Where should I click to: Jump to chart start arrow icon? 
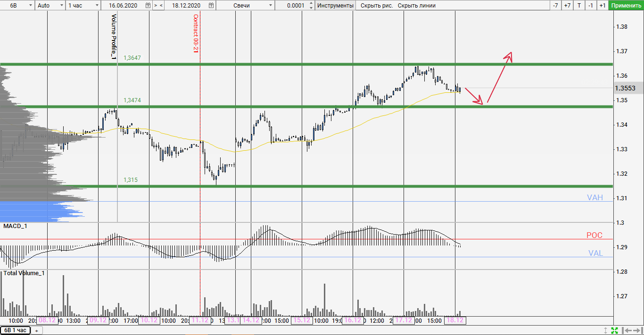[626, 331]
